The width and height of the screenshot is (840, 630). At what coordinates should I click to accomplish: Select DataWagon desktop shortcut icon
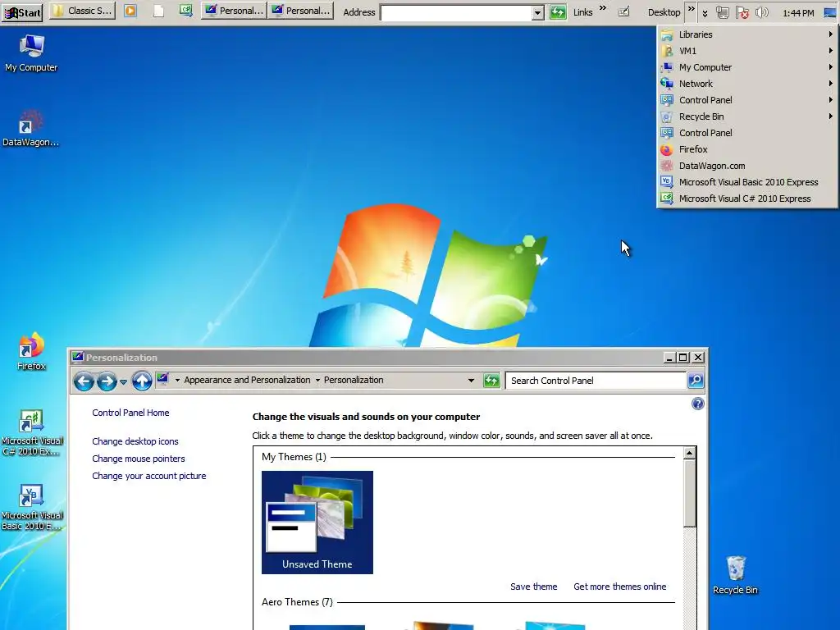(x=30, y=128)
